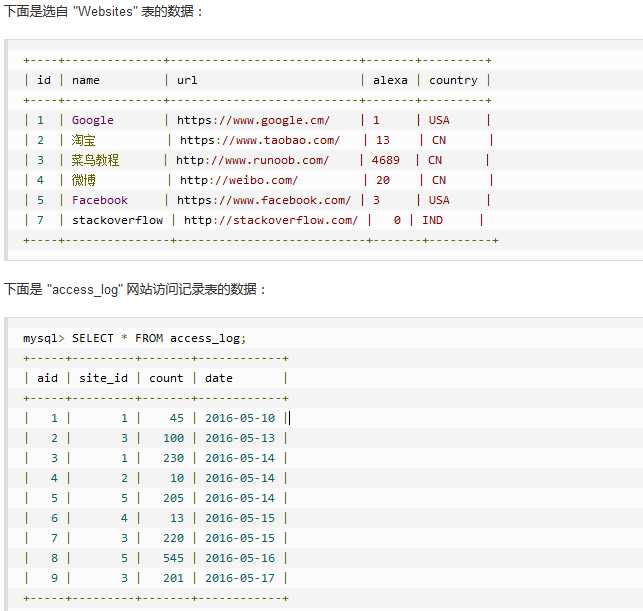Click the https://www.google.cm/ URL text

pos(253,120)
